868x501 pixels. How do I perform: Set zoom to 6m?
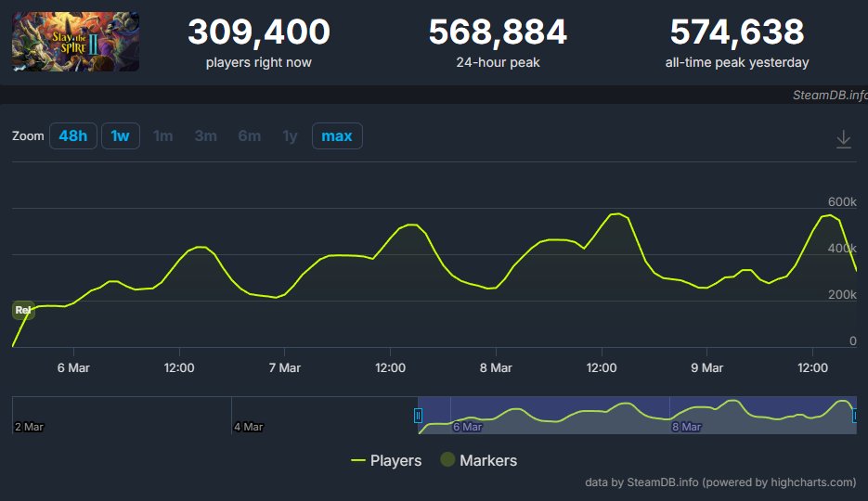(x=249, y=136)
